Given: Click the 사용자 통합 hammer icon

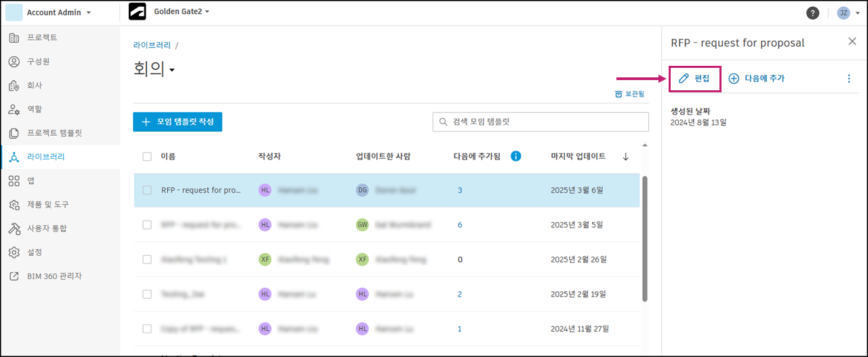Looking at the screenshot, I should coord(14,228).
